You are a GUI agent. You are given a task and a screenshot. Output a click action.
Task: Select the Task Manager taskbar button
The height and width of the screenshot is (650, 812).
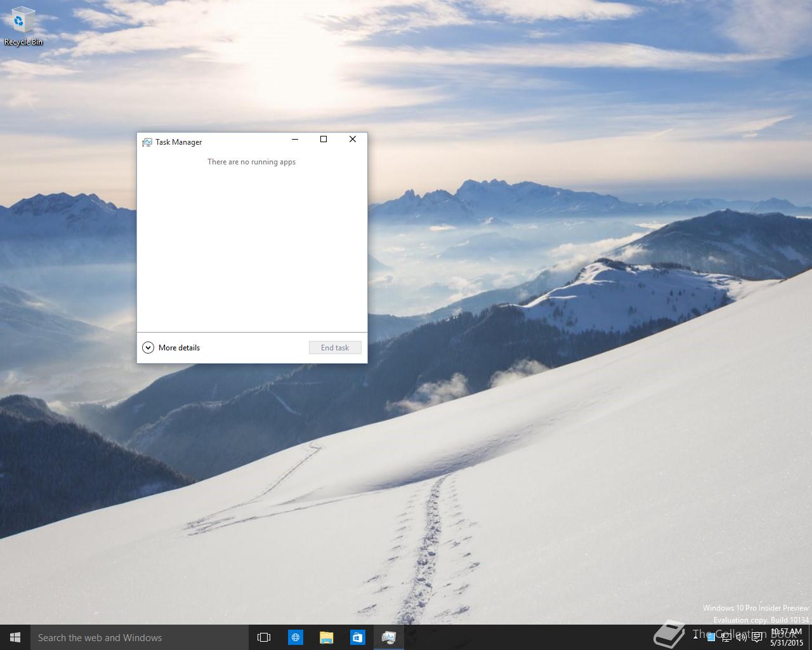point(388,637)
